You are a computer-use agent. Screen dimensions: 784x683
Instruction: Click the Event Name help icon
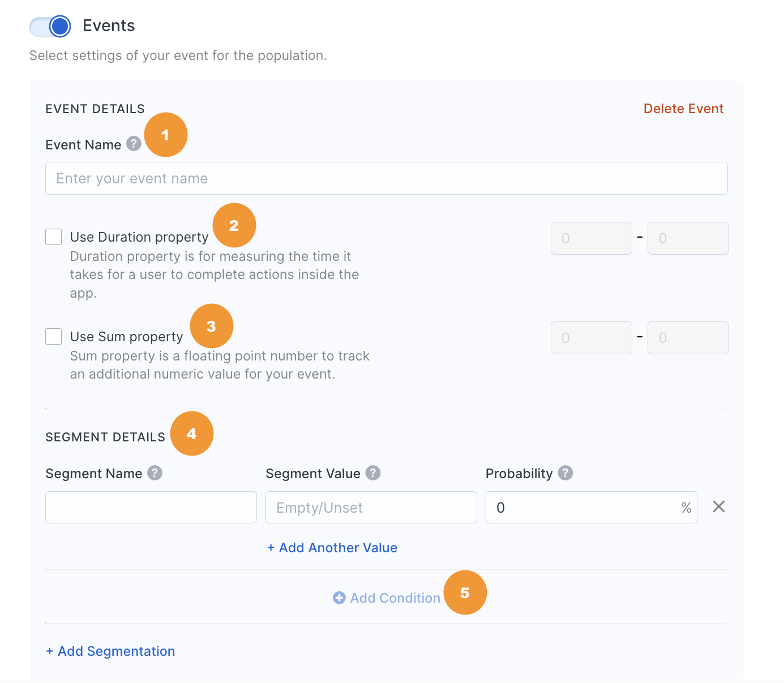click(134, 144)
